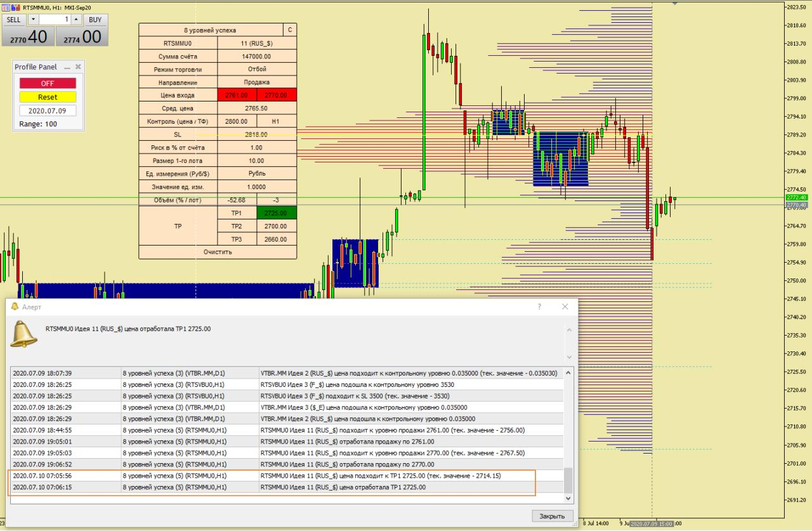Screen dimensions: 812x531
Task: Select the RTSMMU0 symbol cell
Action: tap(178, 43)
